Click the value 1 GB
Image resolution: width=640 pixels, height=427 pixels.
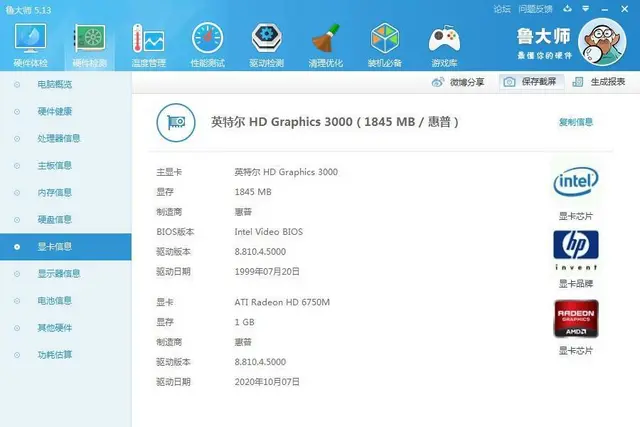coord(244,322)
